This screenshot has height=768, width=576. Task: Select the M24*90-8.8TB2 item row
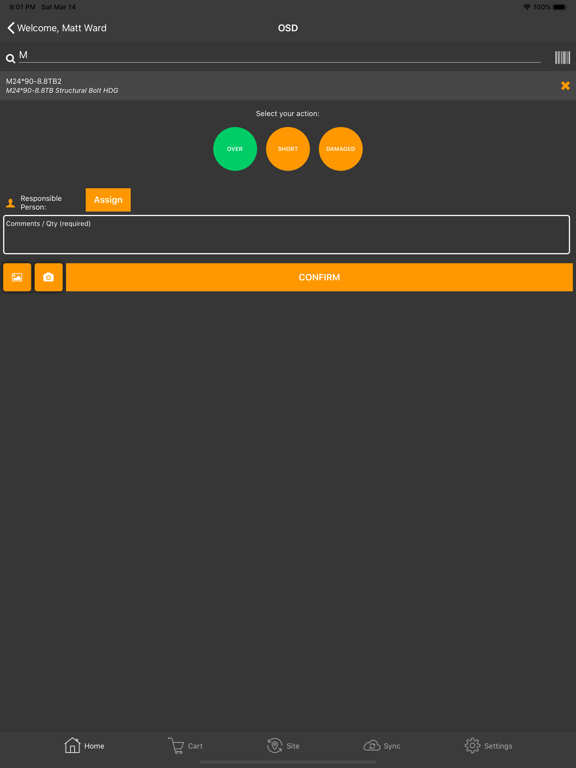pos(288,86)
